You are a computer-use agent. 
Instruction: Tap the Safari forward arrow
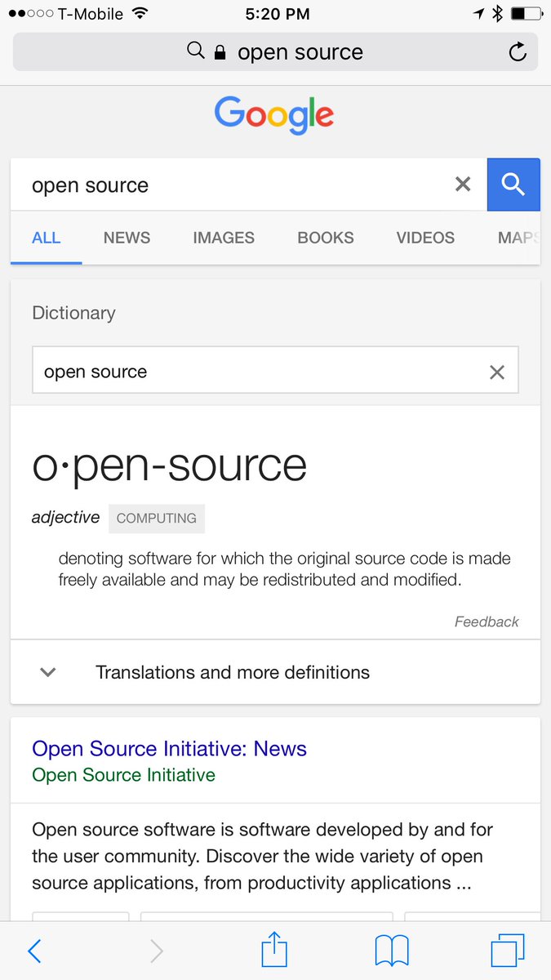pos(157,951)
